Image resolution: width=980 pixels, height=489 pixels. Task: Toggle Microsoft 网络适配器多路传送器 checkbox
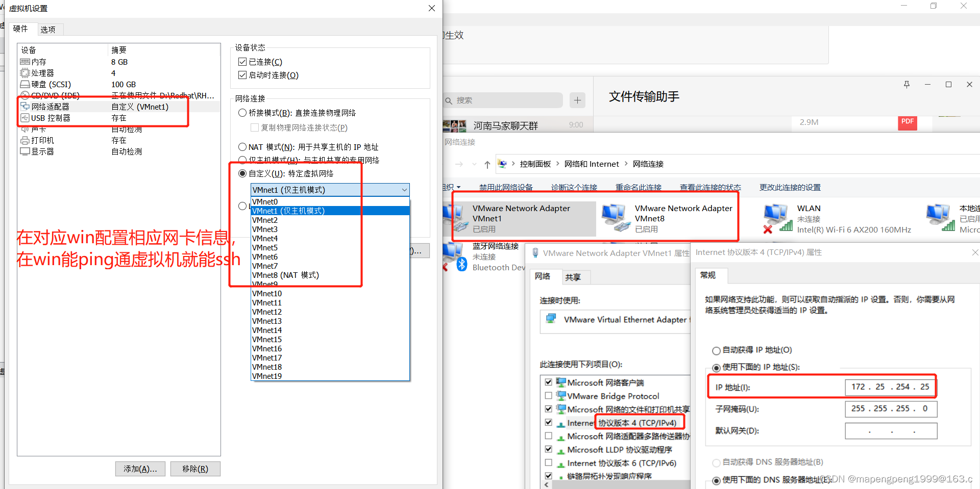point(548,436)
